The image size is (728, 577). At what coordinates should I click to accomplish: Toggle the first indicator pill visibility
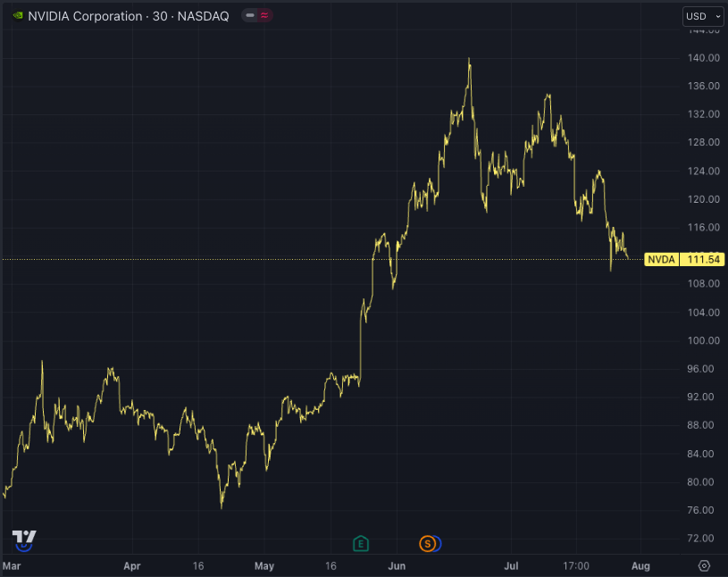click(247, 15)
